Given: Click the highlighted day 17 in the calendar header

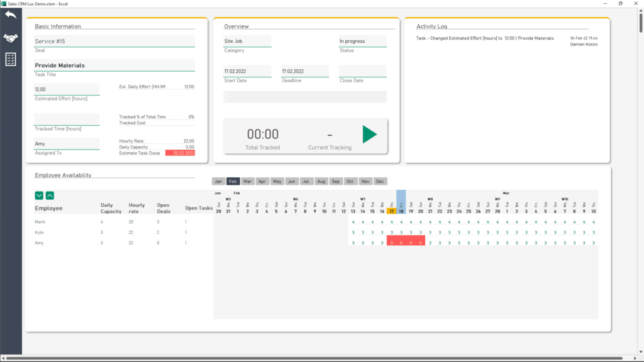Looking at the screenshot, I should [x=391, y=210].
